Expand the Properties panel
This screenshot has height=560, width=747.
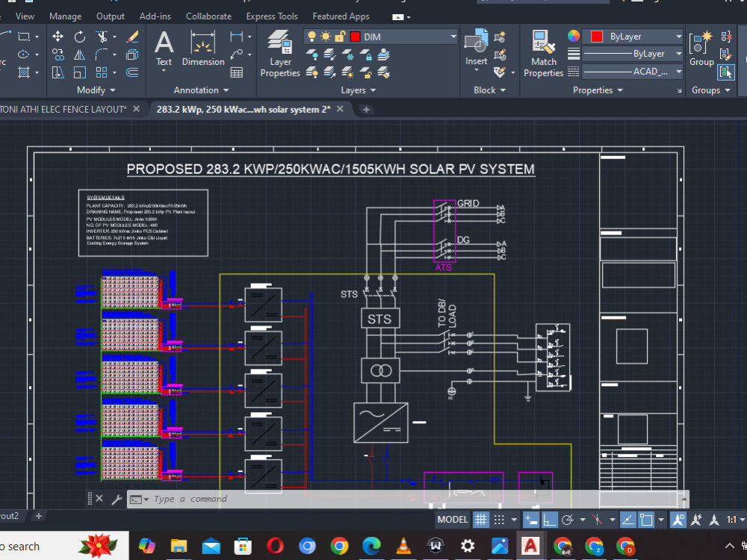coord(598,90)
